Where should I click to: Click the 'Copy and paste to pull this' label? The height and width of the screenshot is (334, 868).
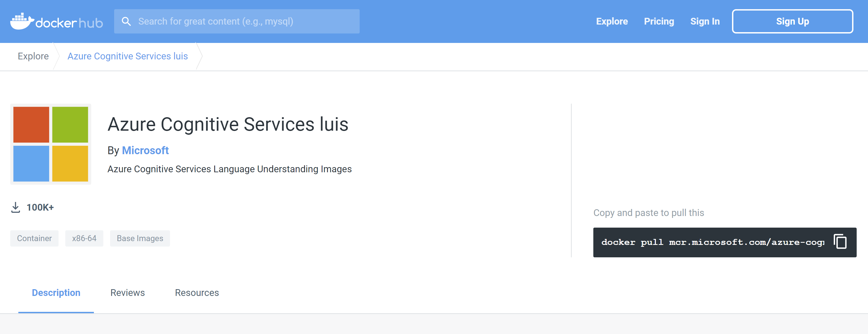click(x=649, y=213)
